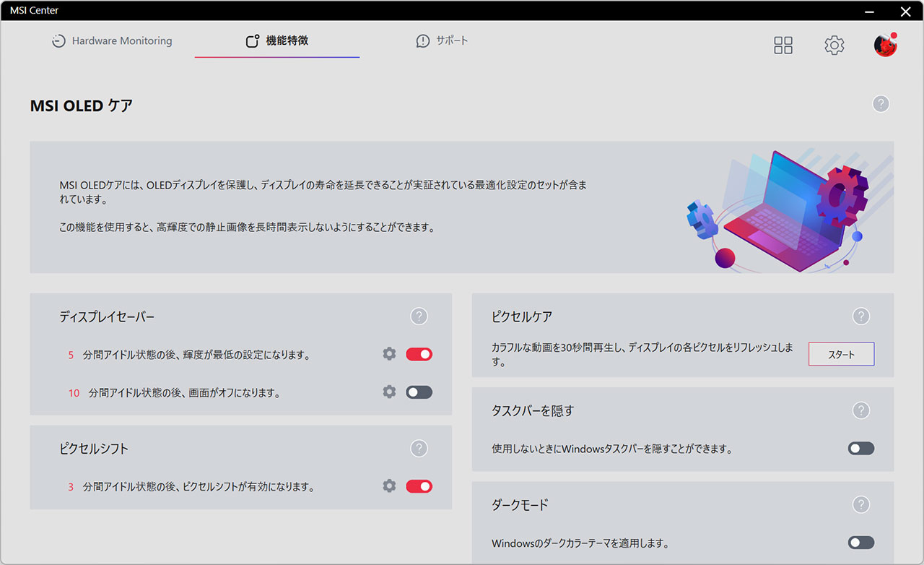Open help for MSI OLED ケア page

tap(881, 104)
